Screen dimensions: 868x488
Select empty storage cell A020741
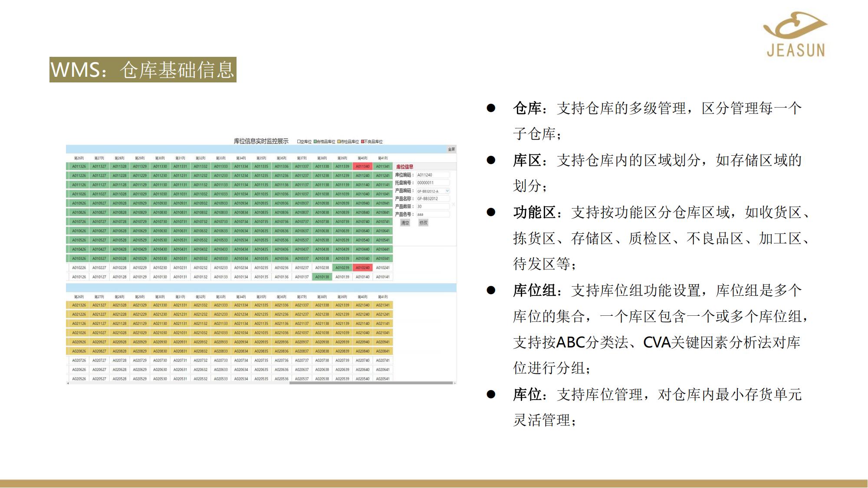click(x=383, y=360)
